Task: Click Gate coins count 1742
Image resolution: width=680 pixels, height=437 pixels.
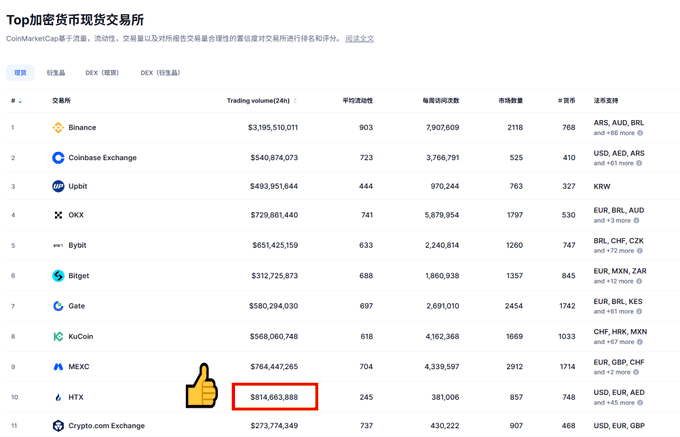Action: 567,306
